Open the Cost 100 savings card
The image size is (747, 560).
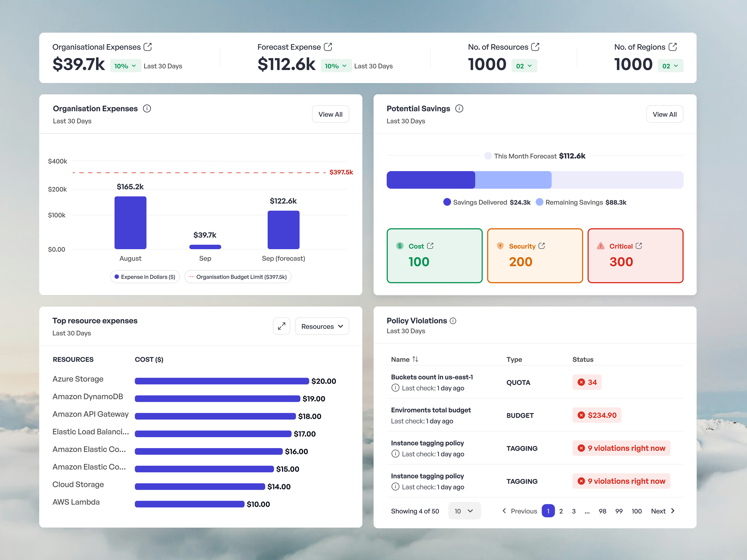[434, 255]
